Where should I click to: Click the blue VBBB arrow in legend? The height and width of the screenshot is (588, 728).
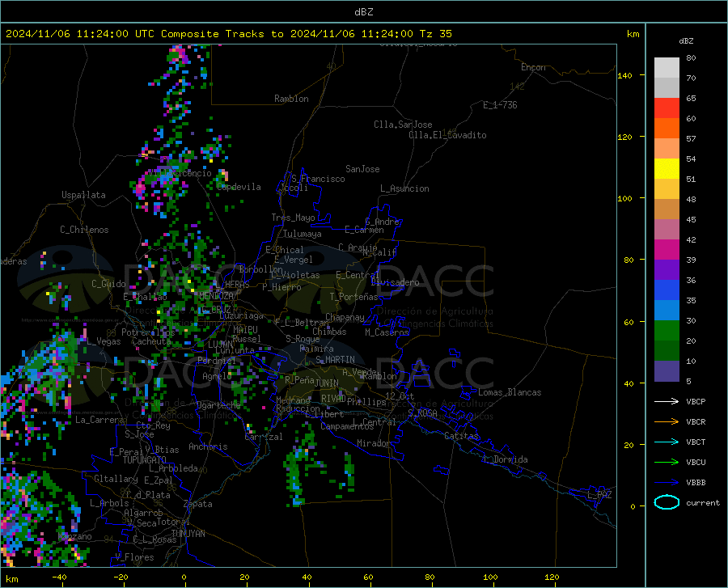pyautogui.click(x=667, y=483)
